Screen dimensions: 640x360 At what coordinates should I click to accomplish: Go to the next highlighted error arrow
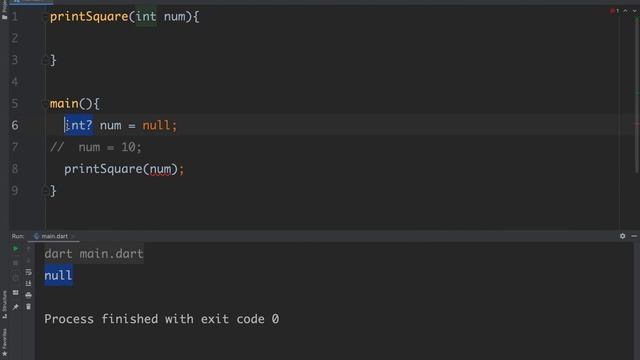[634, 11]
